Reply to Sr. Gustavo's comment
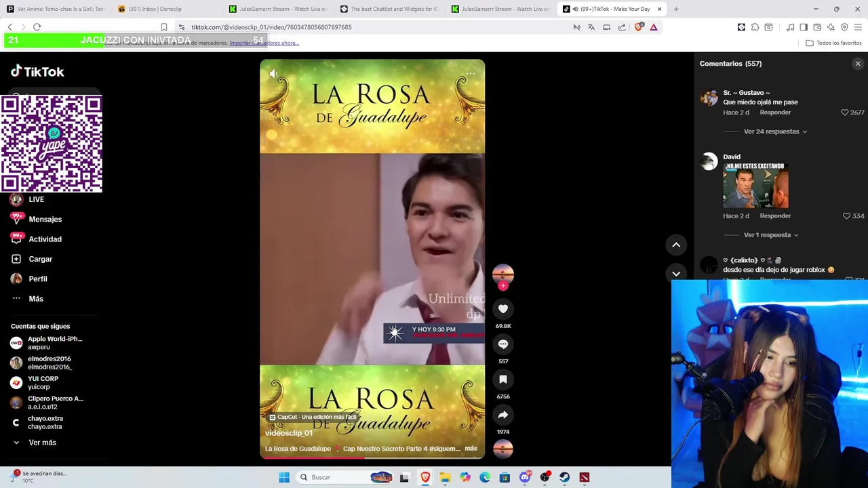868x488 pixels. coord(775,113)
